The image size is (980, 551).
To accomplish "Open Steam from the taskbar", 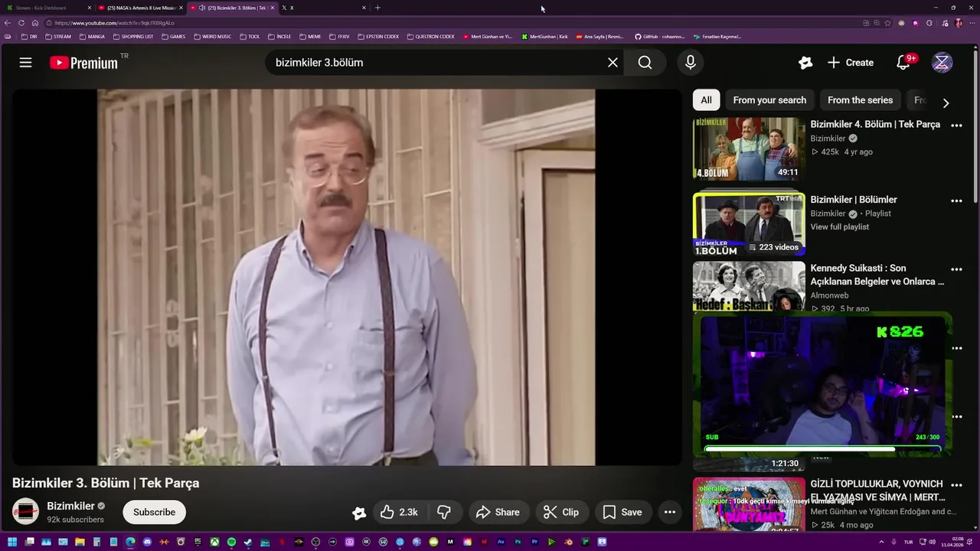I will 248,542.
